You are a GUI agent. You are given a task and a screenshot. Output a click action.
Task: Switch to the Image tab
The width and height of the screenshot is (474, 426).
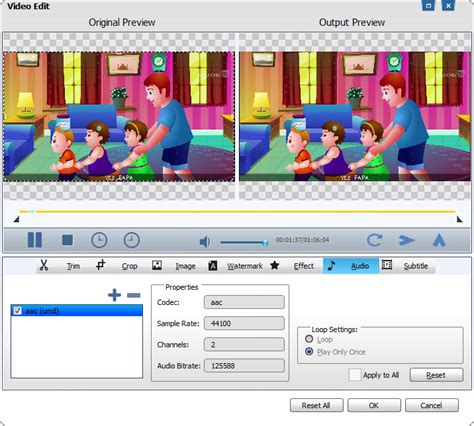click(x=185, y=266)
